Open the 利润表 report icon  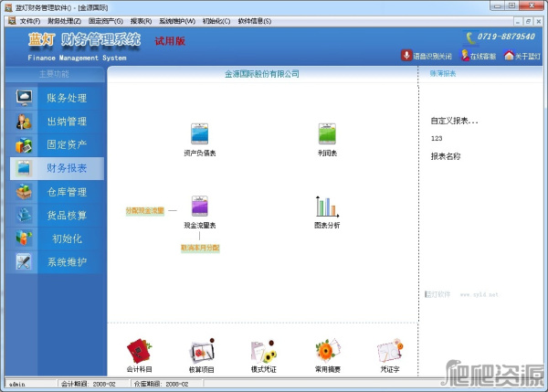pyautogui.click(x=327, y=133)
